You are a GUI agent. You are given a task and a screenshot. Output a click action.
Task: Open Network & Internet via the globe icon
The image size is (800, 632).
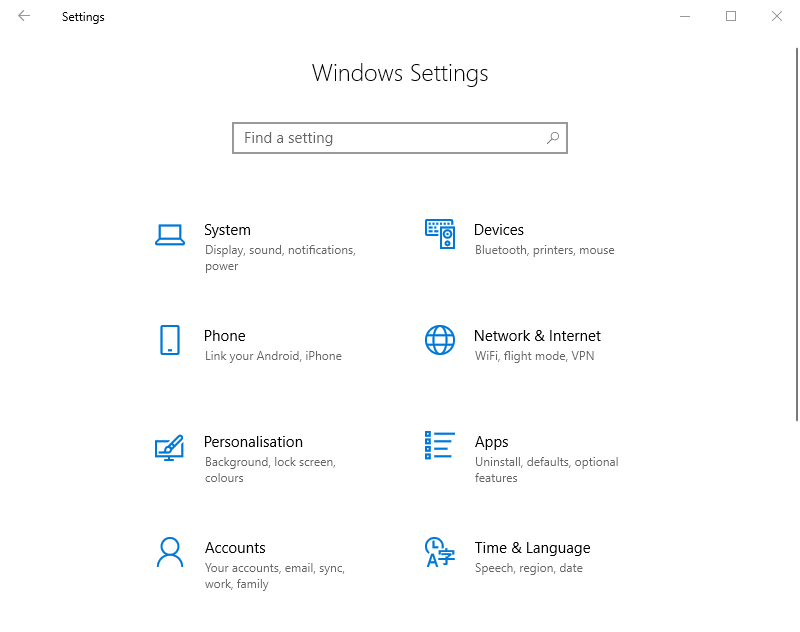pos(440,340)
